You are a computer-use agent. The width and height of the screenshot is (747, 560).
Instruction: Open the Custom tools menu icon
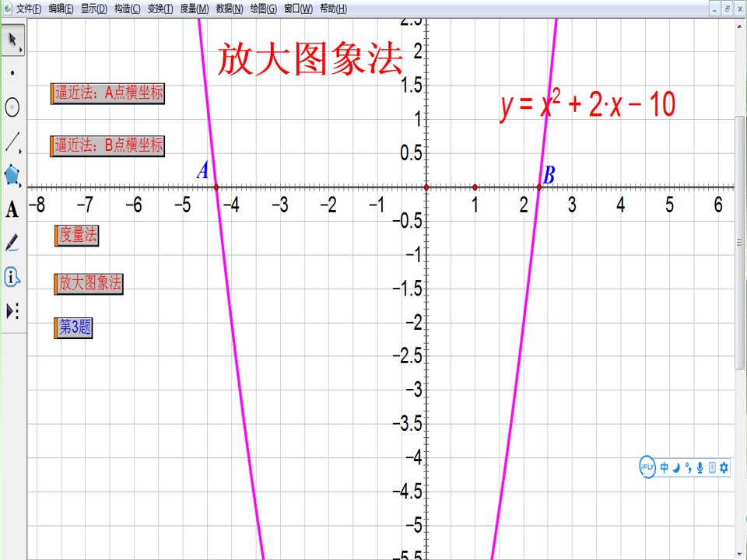click(12, 311)
